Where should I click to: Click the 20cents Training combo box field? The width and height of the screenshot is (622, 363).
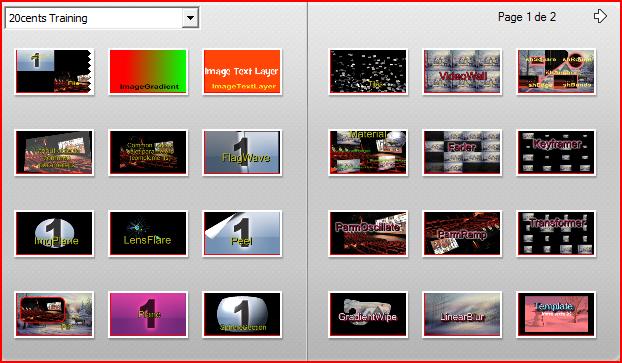[102, 18]
